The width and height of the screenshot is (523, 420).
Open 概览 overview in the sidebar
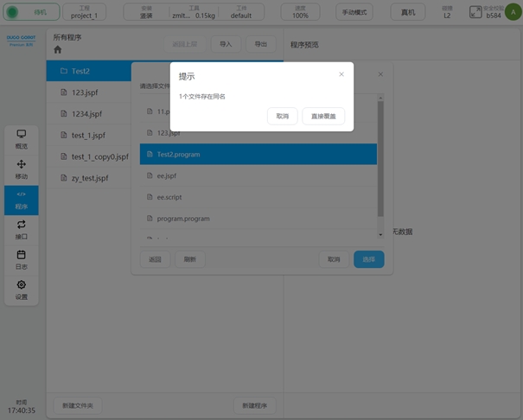pos(22,139)
